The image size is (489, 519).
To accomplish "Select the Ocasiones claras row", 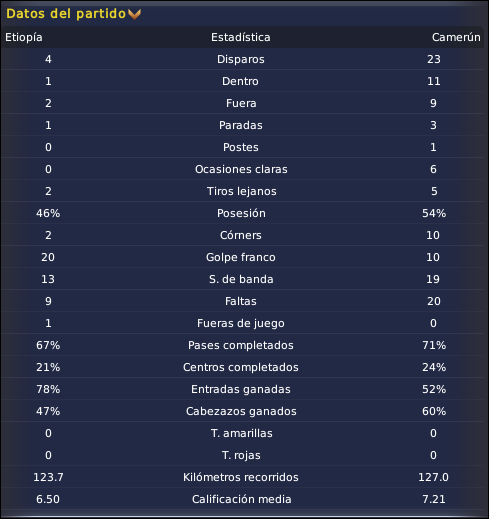I will pos(242,169).
